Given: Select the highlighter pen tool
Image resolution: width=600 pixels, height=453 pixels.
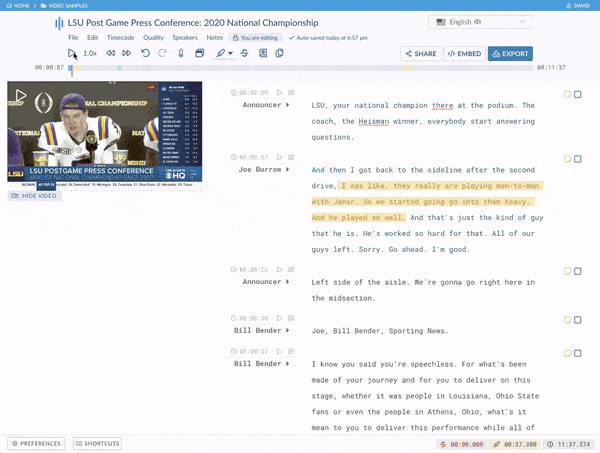Looking at the screenshot, I should [221, 53].
